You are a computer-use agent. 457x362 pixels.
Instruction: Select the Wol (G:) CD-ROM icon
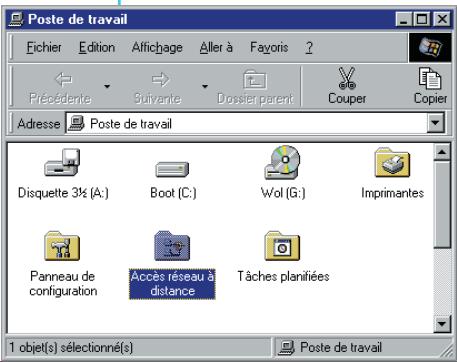point(282,162)
